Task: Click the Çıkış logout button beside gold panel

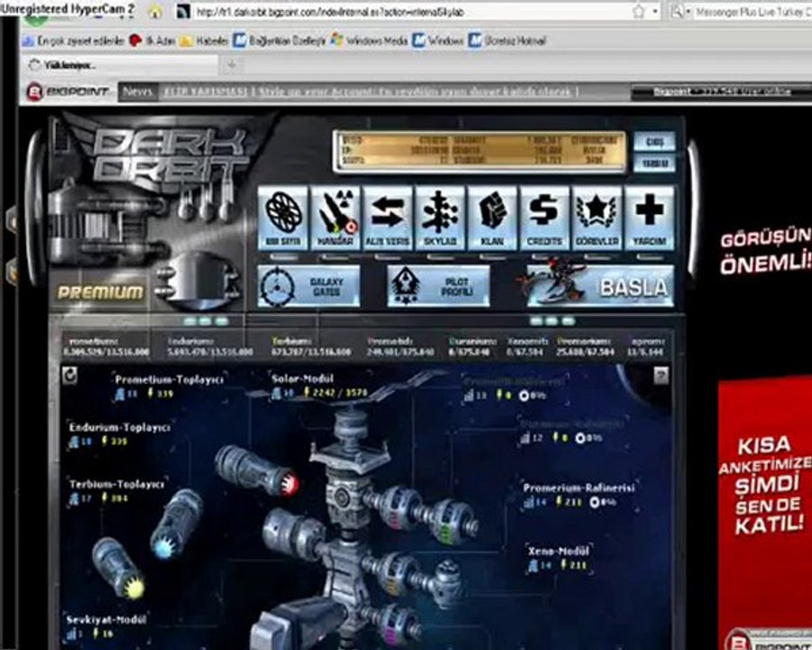Action: point(654,142)
